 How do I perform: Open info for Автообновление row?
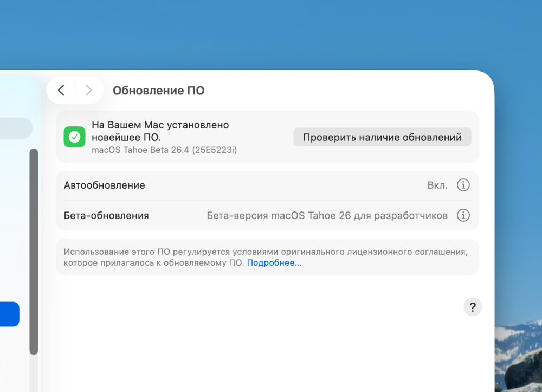click(x=463, y=185)
